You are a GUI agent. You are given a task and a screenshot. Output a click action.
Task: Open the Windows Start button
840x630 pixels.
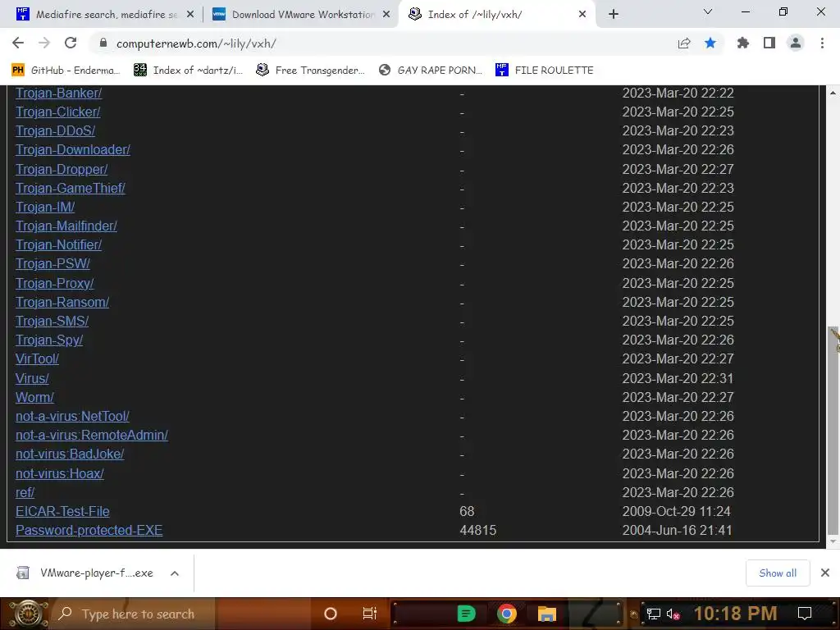(x=28, y=614)
